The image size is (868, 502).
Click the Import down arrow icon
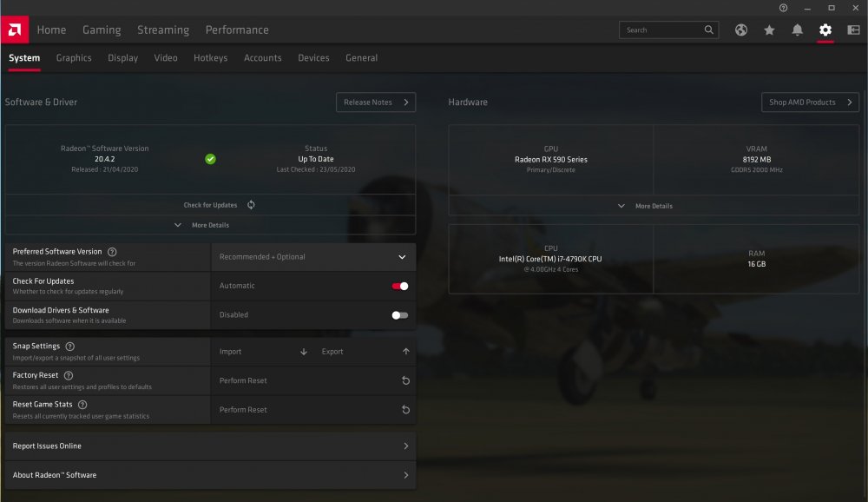coord(303,352)
